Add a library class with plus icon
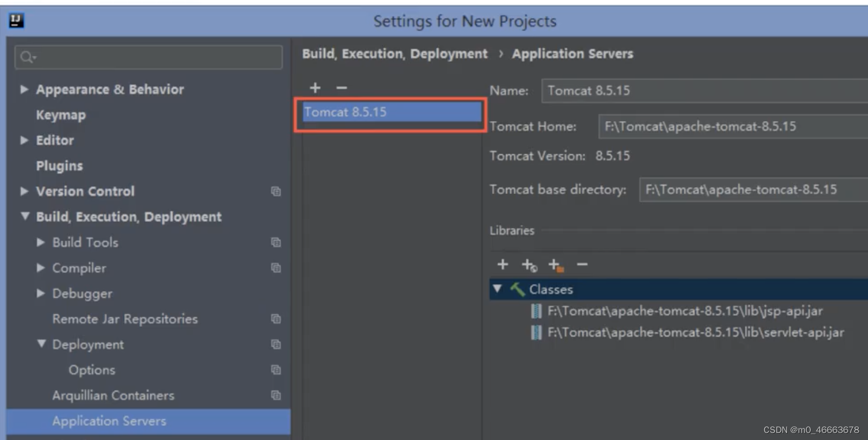This screenshot has width=868, height=440. click(503, 265)
